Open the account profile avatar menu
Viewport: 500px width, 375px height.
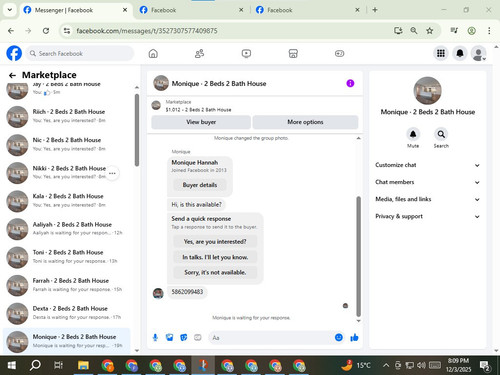[x=479, y=53]
